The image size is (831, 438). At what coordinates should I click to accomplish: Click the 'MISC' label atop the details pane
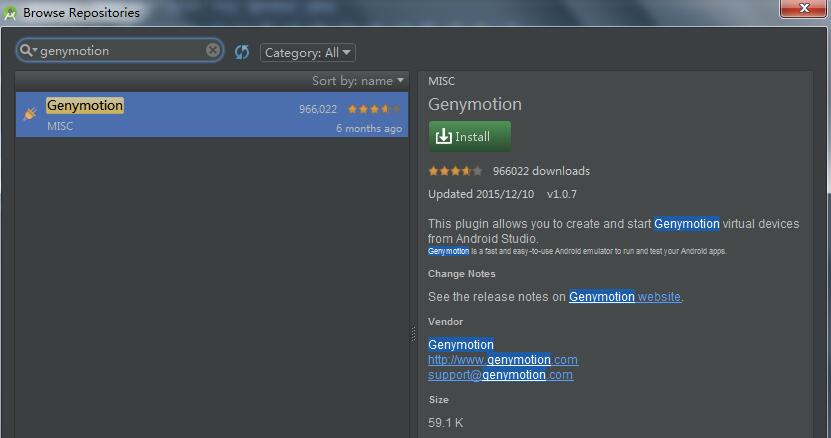(x=441, y=81)
